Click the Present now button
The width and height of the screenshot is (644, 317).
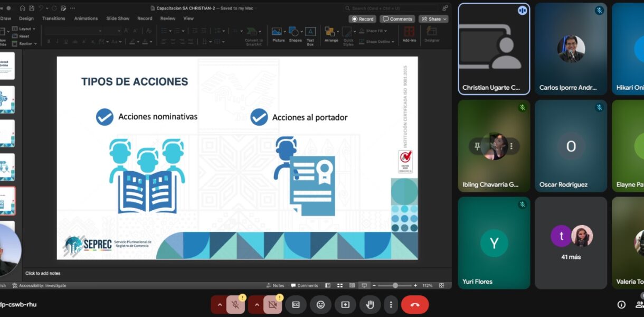(345, 305)
